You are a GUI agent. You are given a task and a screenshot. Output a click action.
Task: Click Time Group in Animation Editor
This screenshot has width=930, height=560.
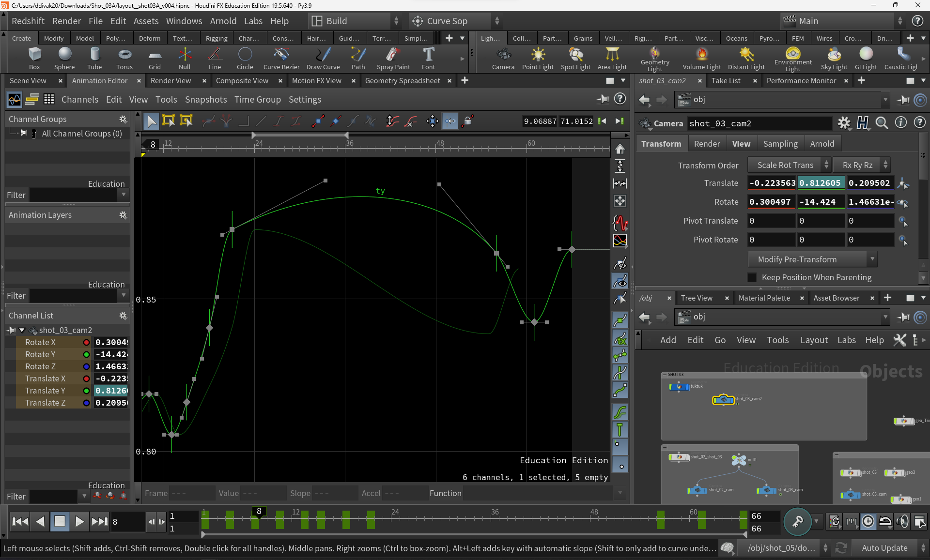[257, 99]
